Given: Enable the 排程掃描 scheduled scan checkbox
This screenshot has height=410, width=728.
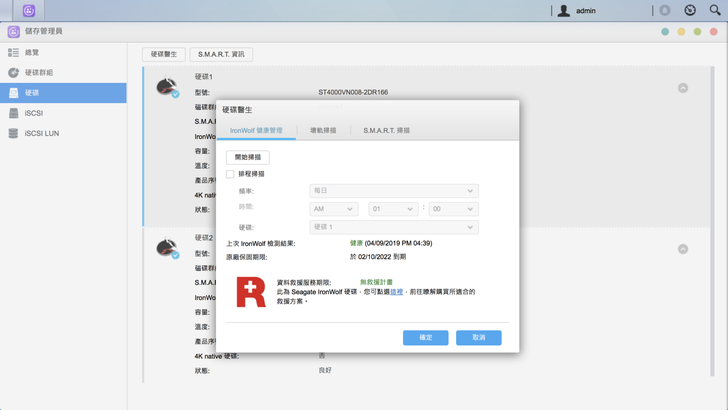Looking at the screenshot, I should (230, 174).
